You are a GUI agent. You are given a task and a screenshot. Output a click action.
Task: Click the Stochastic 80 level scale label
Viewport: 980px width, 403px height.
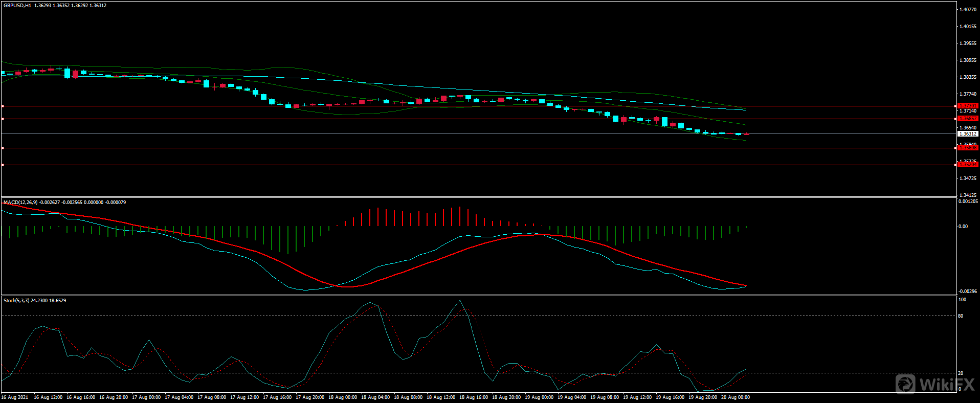coord(961,316)
